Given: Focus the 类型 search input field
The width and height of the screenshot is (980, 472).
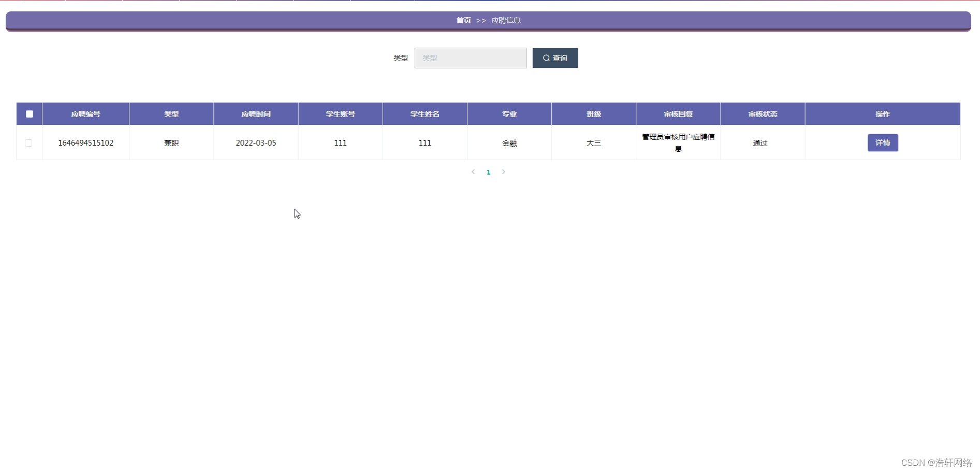Looking at the screenshot, I should [x=470, y=58].
